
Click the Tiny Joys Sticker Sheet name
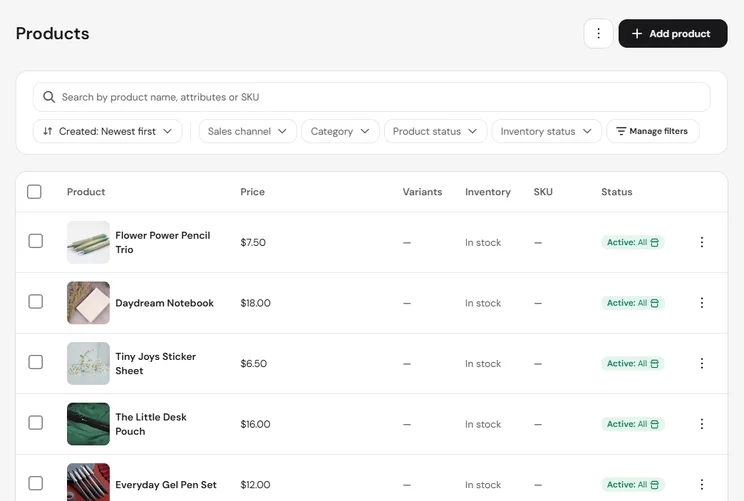[155, 363]
